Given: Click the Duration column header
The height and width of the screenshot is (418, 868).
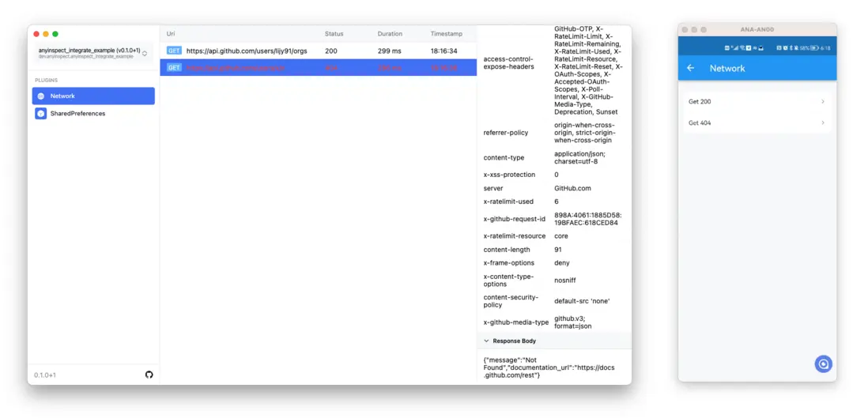Looking at the screenshot, I should (390, 34).
